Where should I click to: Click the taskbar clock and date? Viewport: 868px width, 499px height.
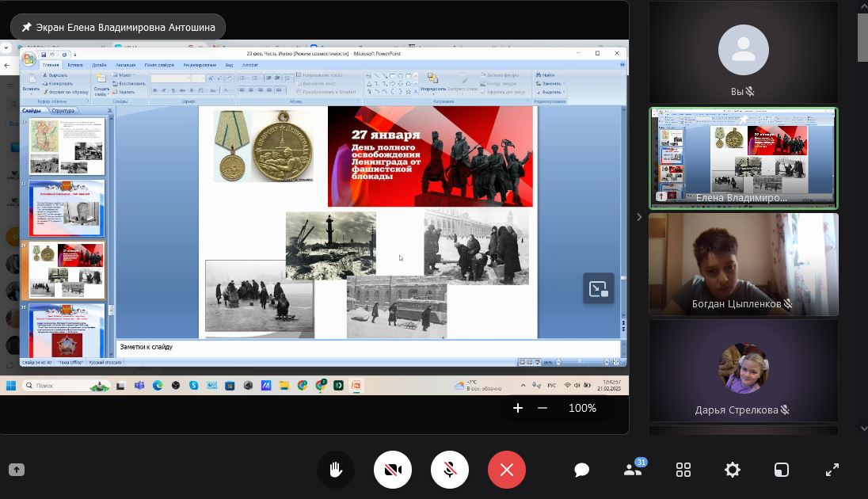click(x=609, y=386)
